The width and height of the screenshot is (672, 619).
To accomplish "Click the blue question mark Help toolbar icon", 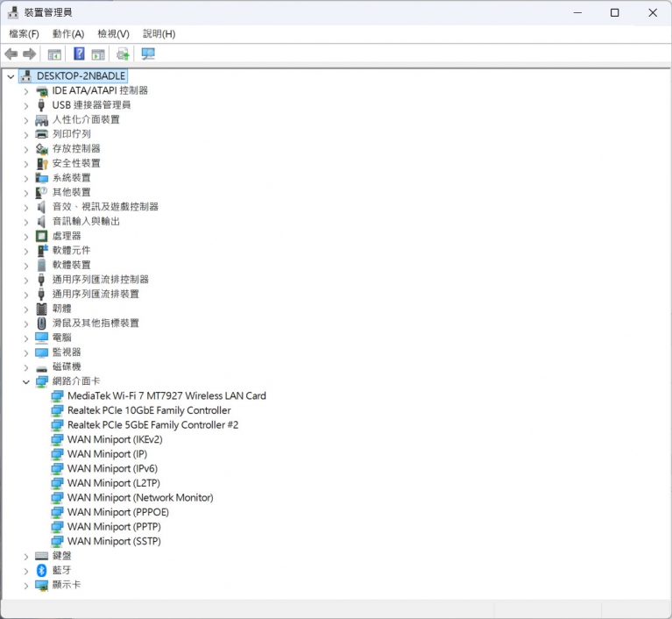I will [x=79, y=54].
